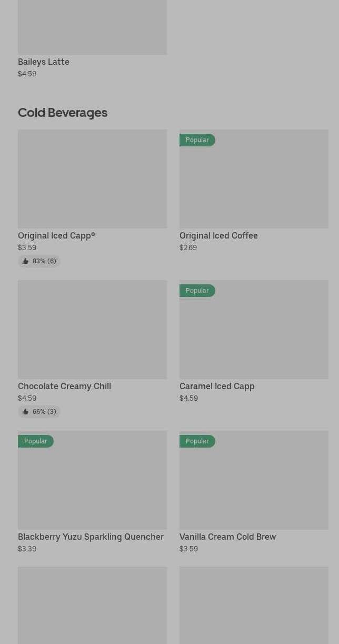The height and width of the screenshot is (644, 339).
Task: Click the Original Iced Capp image
Action: click(92, 179)
